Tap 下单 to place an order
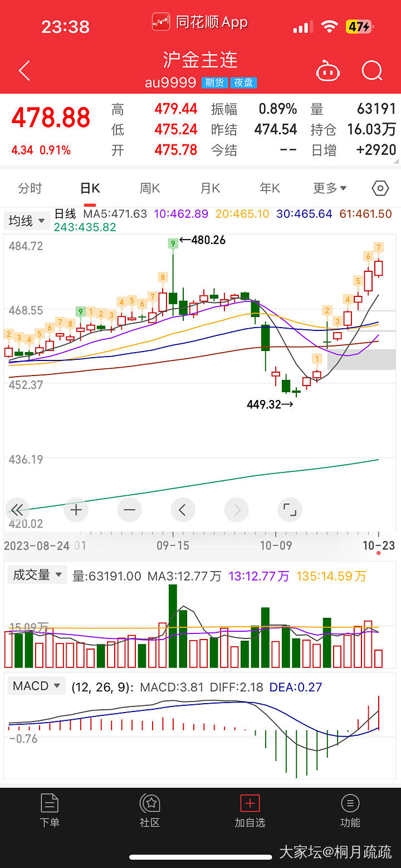 click(x=50, y=811)
